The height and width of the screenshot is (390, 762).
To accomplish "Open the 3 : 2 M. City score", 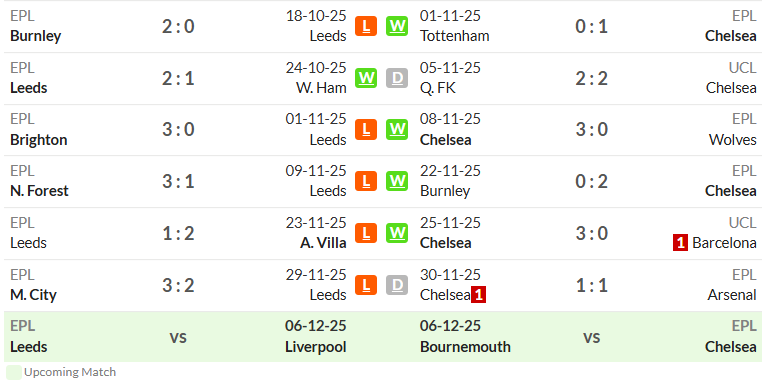I will tap(178, 285).
